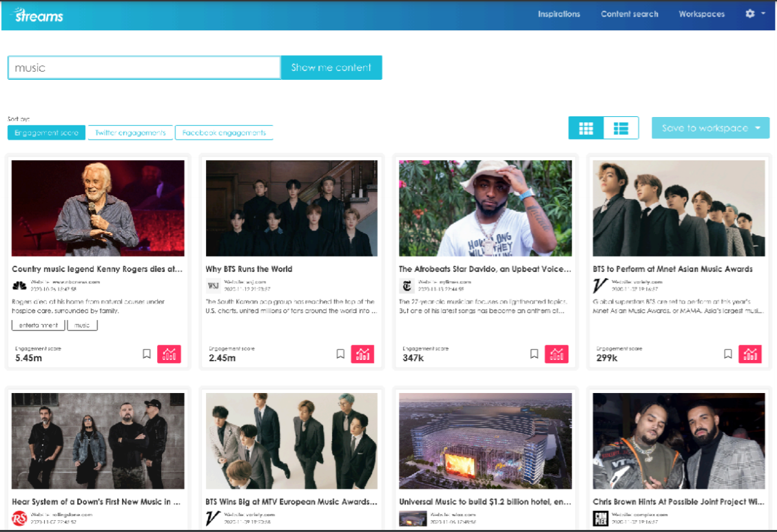Image resolution: width=777 pixels, height=532 pixels.
Task: Open analytics for BTS Mnet Awards article
Action: click(x=750, y=354)
